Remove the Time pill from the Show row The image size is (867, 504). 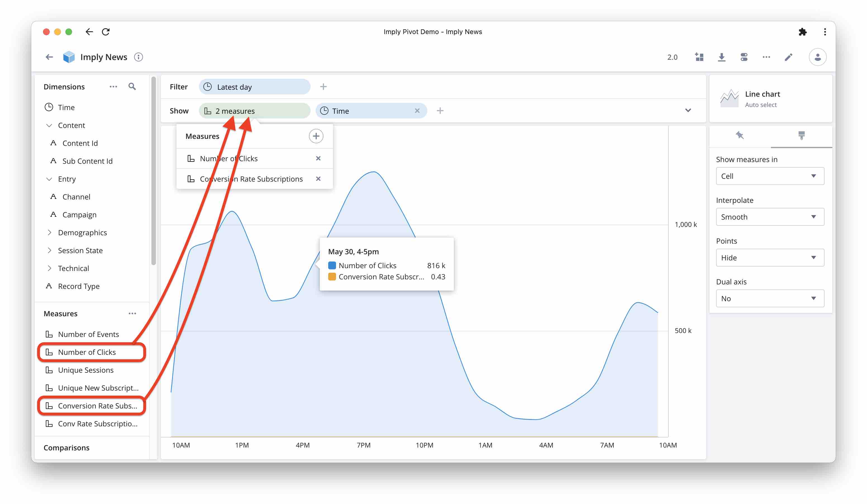click(417, 110)
